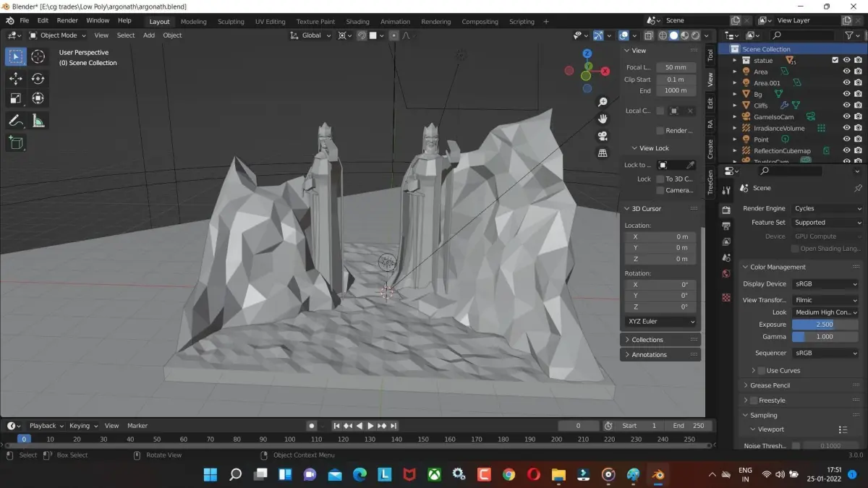Select the 3D Cursor tool
This screenshot has width=868, height=488.
(x=38, y=56)
